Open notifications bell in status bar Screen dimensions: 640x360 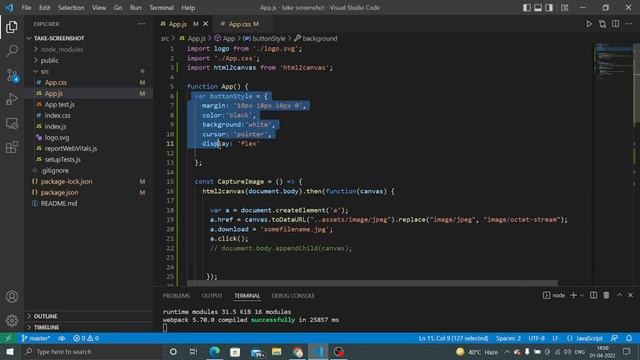(x=629, y=338)
